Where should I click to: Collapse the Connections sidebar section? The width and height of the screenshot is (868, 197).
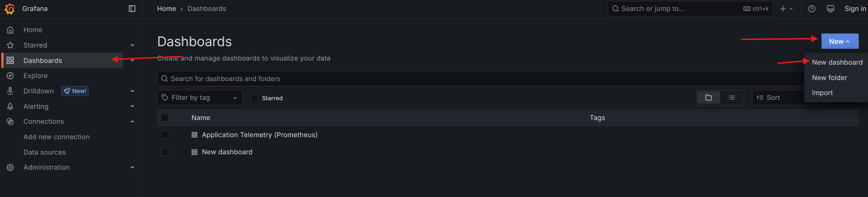tap(132, 122)
